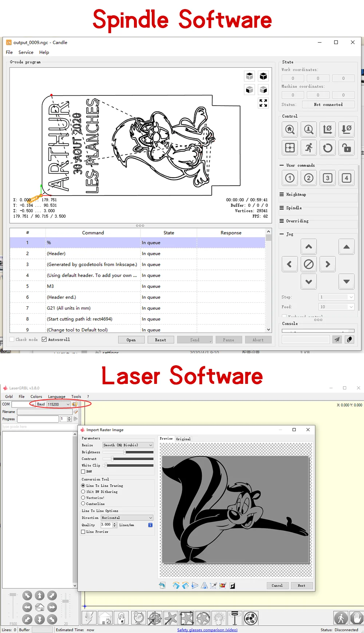Click the LaserGRBL feed hold hand icon
Image resolution: width=364 pixels, height=633 pixels.
tap(357, 618)
